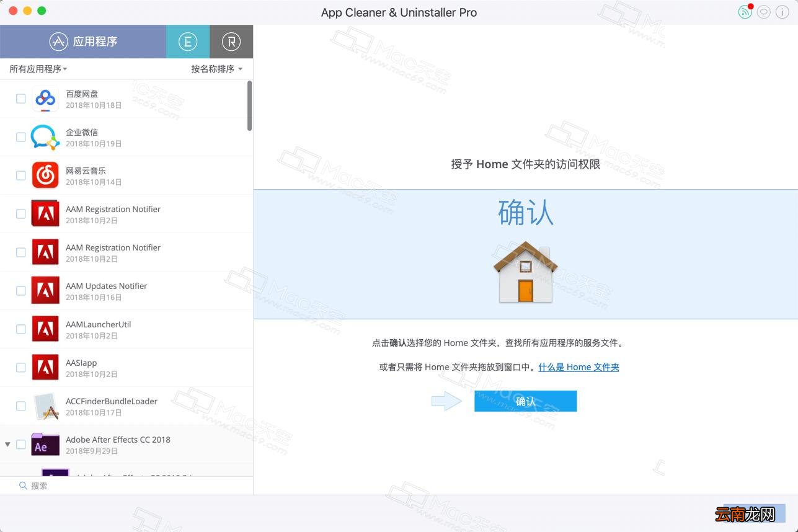
Task: Open the news feed icon in title bar
Action: click(745, 12)
